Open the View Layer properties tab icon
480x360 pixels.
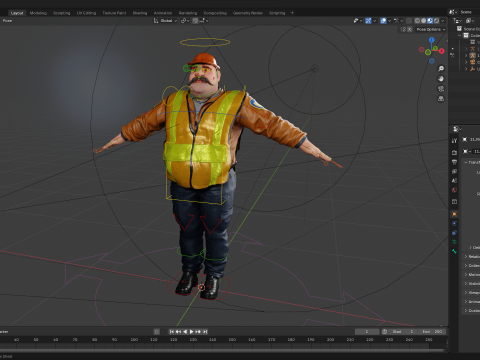coord(454,171)
